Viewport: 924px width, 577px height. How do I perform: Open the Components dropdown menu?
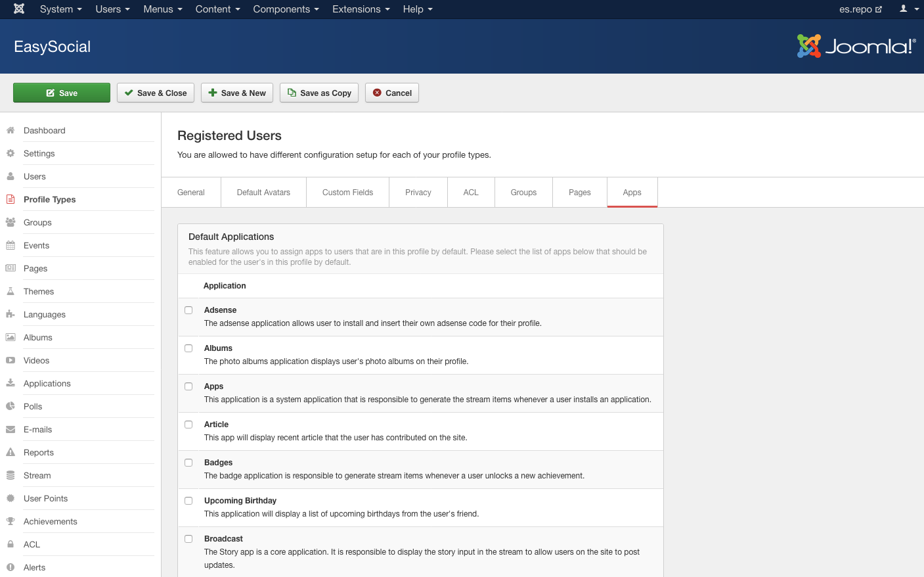tap(286, 9)
